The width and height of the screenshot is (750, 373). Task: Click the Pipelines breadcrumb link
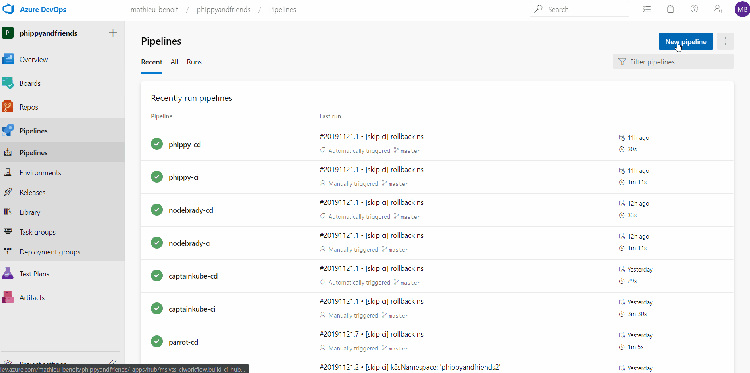(283, 10)
